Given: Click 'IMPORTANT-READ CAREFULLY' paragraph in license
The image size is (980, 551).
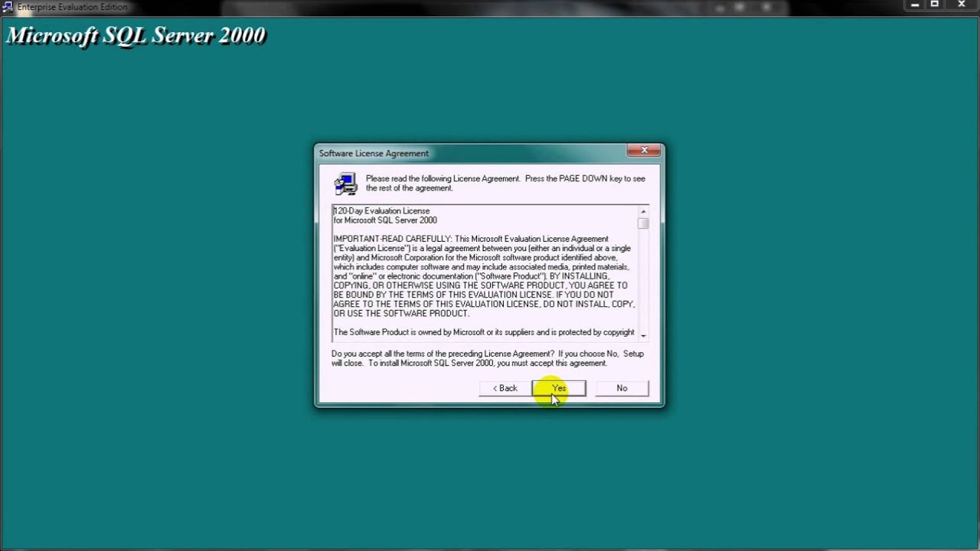Looking at the screenshot, I should pos(483,276).
